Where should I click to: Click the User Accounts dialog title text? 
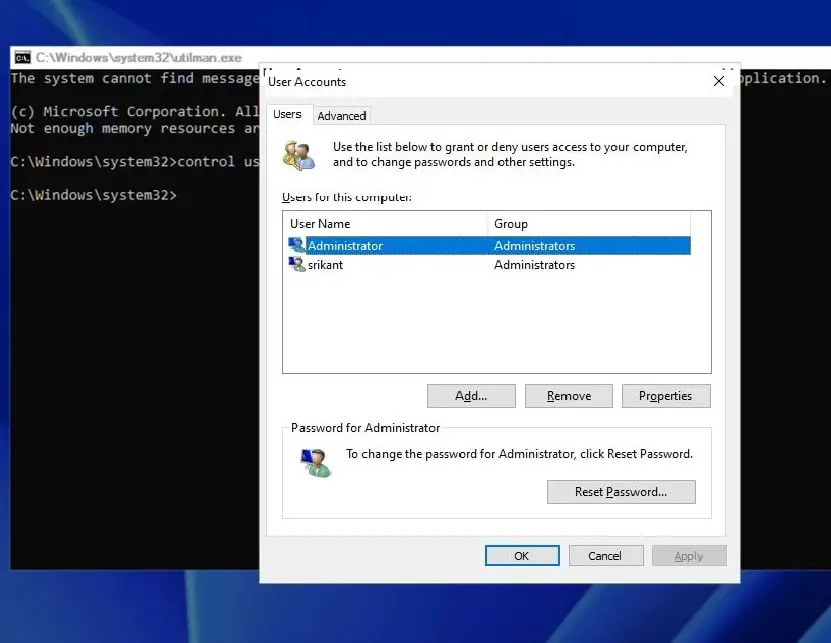(x=307, y=82)
